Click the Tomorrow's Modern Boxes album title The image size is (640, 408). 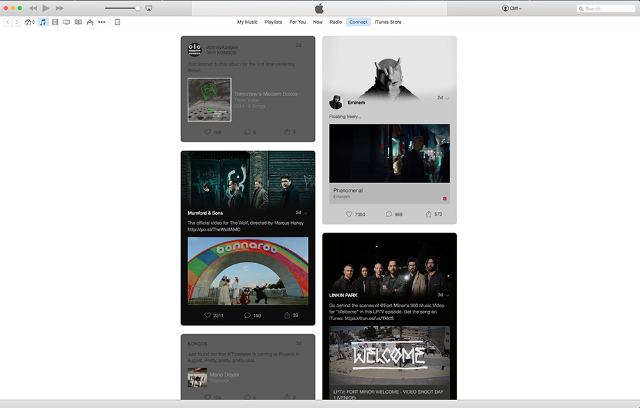(x=266, y=94)
